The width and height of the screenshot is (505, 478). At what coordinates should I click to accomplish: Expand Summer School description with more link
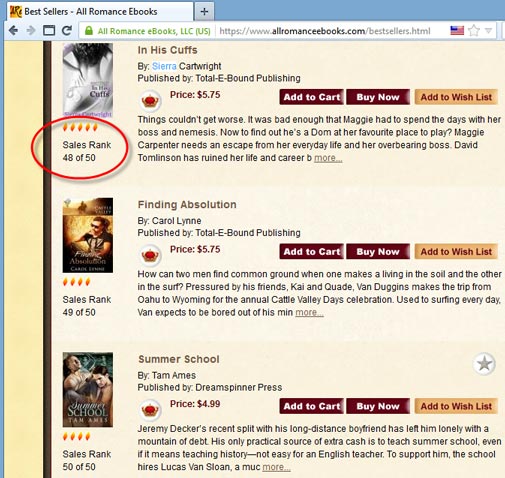click(276, 467)
